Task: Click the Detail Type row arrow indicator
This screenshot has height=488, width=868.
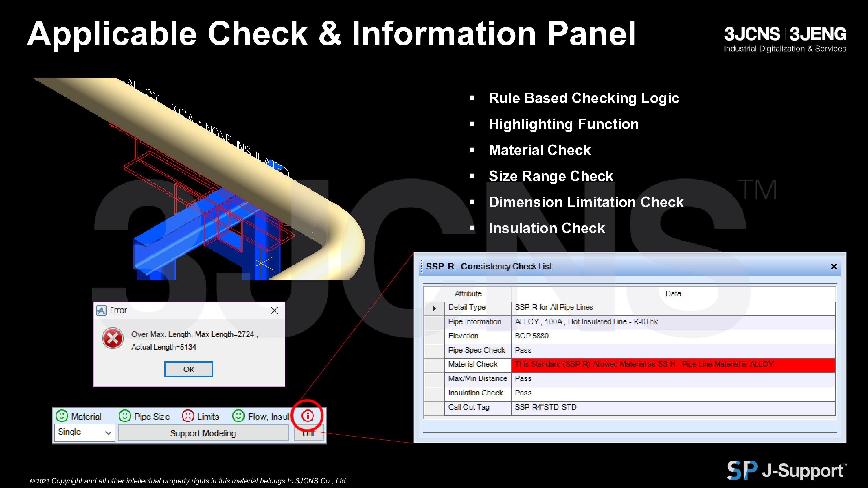Action: (x=434, y=308)
